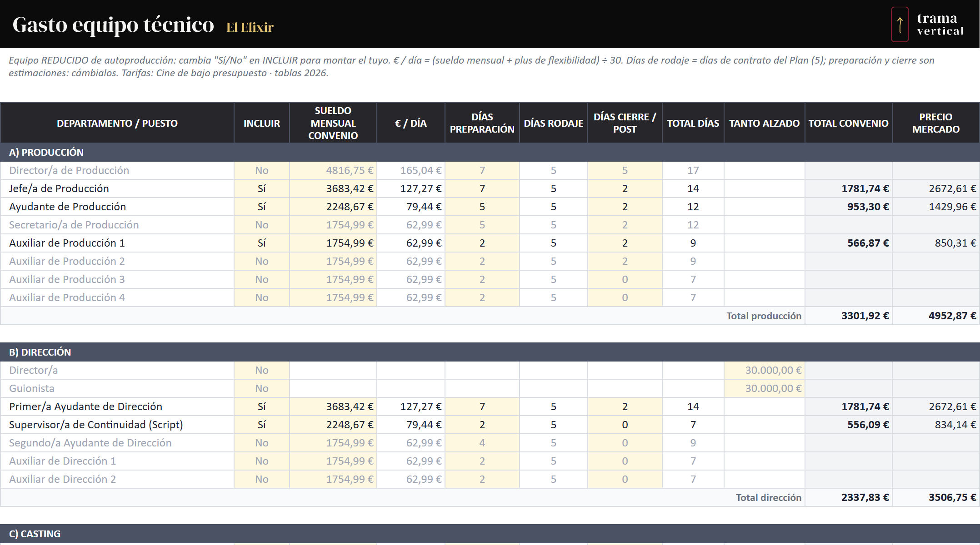The width and height of the screenshot is (980, 545).
Task: Select the B) DIRECCIÓN section header
Action: click(490, 352)
